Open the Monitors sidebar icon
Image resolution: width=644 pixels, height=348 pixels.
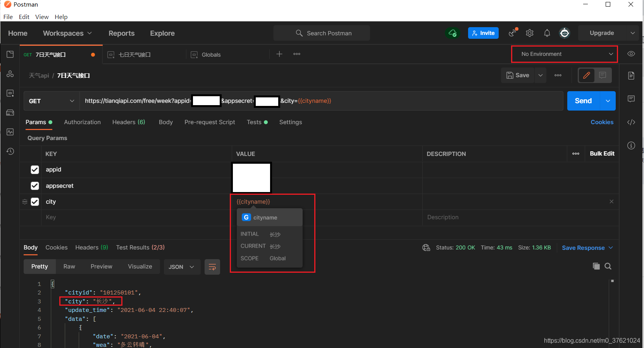tap(10, 132)
